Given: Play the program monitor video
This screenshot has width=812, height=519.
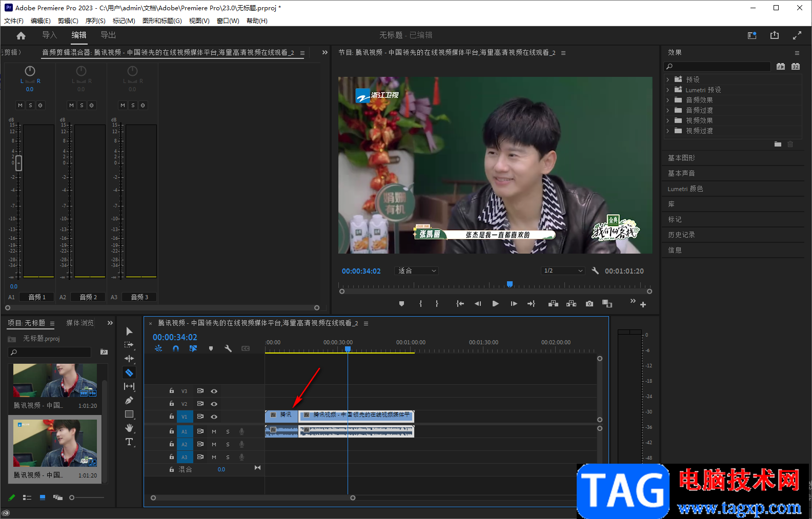Looking at the screenshot, I should 495,304.
